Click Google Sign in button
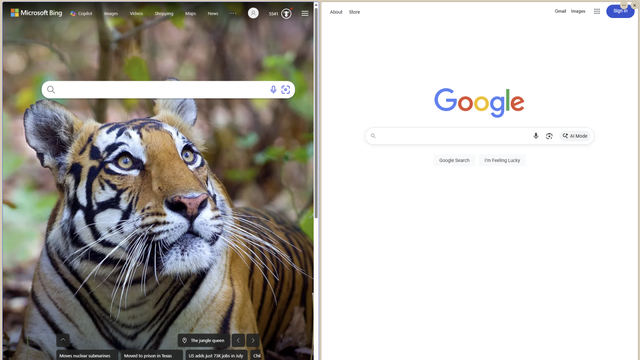Viewport: 640px width, 360px height. point(620,11)
